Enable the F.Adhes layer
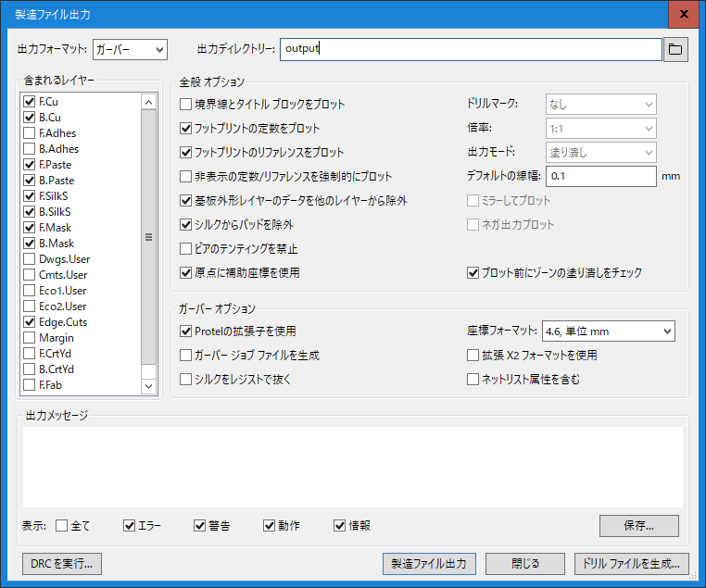 pos(30,133)
